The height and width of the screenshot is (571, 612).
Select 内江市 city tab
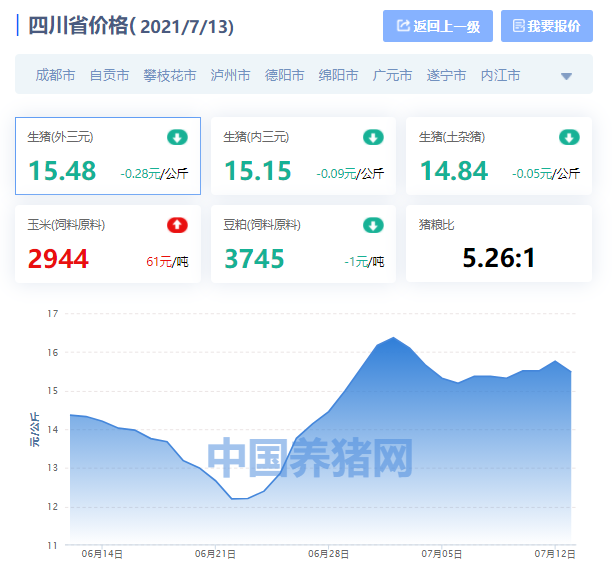tap(500, 75)
